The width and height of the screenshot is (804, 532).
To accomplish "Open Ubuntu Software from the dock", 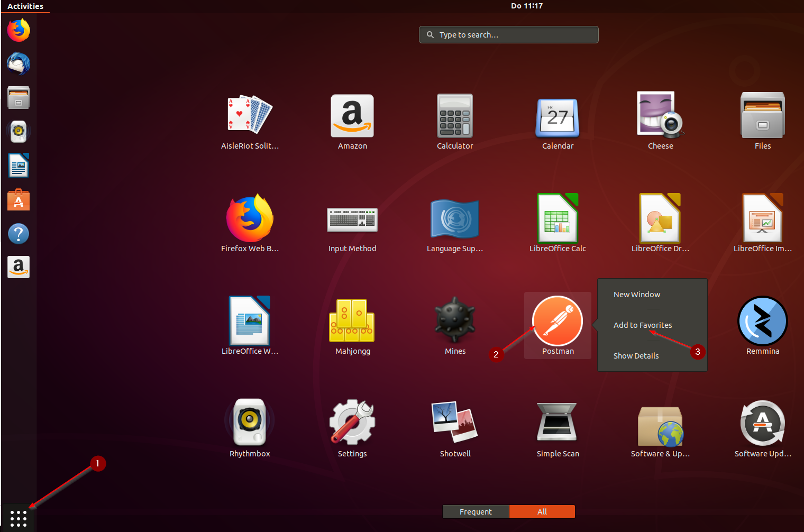I will coord(19,199).
